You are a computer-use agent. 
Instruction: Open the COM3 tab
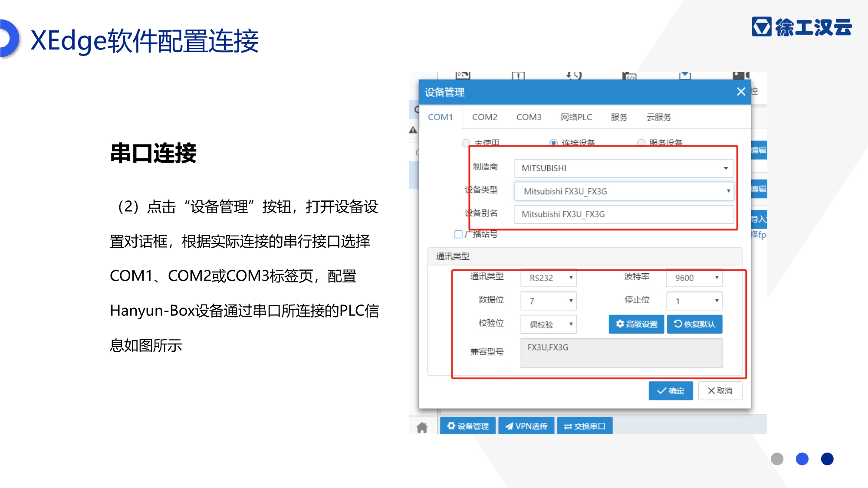click(x=529, y=117)
